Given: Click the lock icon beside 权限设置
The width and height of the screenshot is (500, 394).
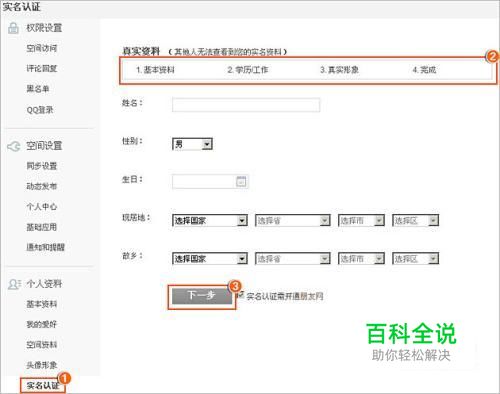Looking at the screenshot, I should [x=13, y=28].
